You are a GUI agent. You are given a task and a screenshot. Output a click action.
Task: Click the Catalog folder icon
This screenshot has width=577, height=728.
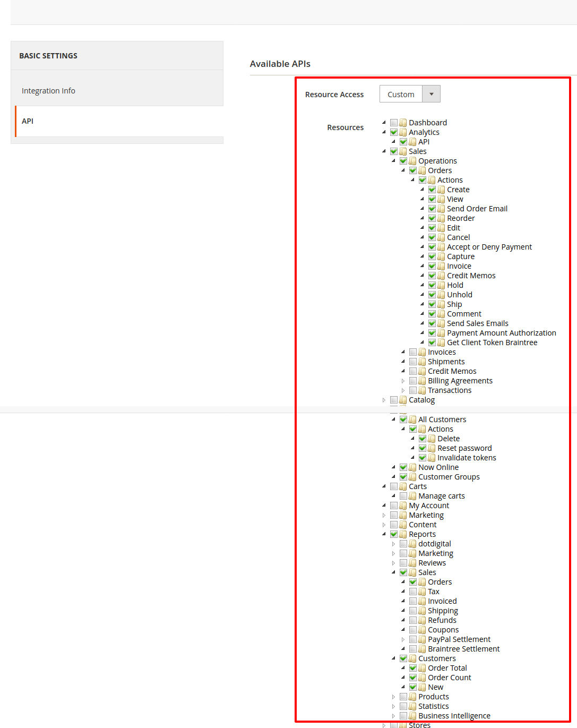pyautogui.click(x=403, y=400)
